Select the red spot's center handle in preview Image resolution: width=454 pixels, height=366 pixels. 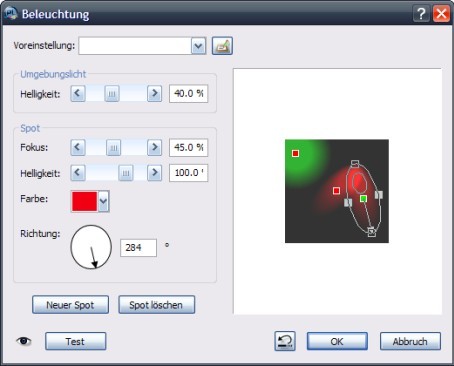coord(336,191)
